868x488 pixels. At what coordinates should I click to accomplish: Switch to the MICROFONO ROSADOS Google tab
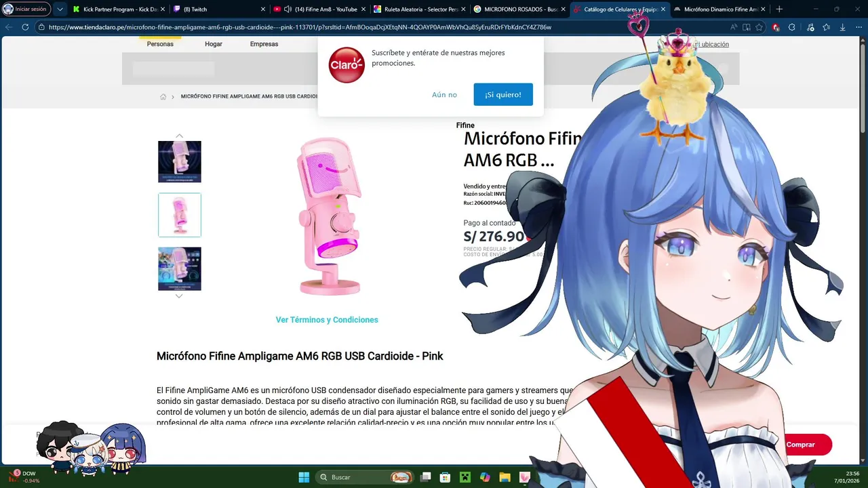click(519, 9)
